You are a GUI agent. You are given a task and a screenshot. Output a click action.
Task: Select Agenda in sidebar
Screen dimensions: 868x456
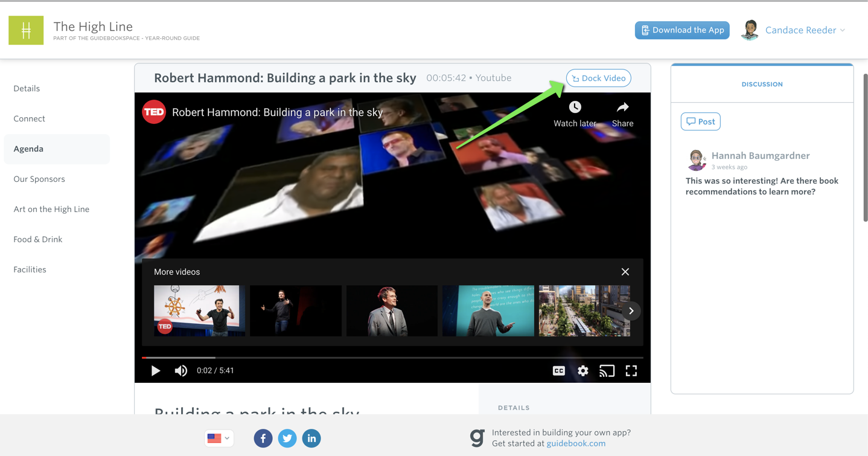pos(57,149)
